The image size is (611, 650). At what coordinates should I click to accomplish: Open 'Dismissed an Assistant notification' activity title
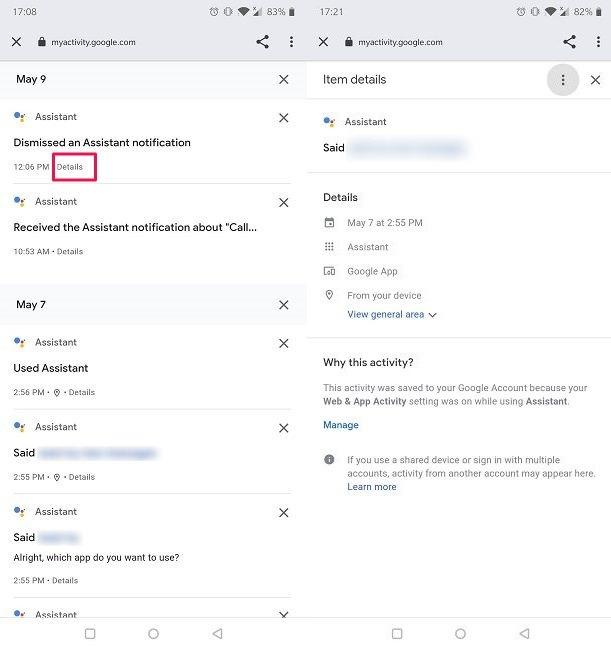coord(102,142)
